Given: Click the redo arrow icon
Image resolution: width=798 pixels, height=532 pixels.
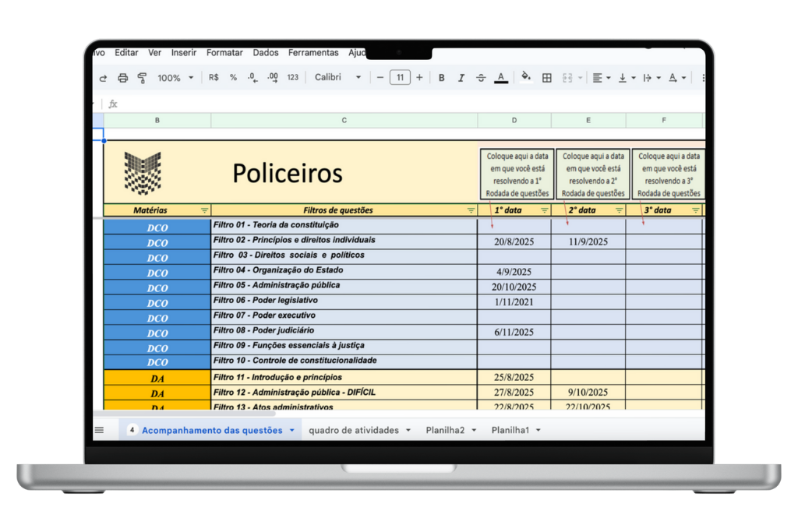Looking at the screenshot, I should [103, 78].
